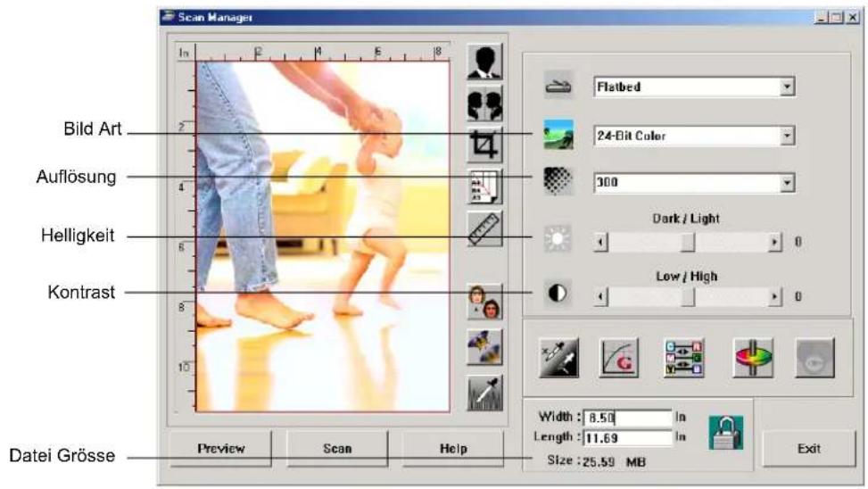Viewport: 868px width, 489px height.
Task: Click the two facing heads icon
Action: point(485,103)
